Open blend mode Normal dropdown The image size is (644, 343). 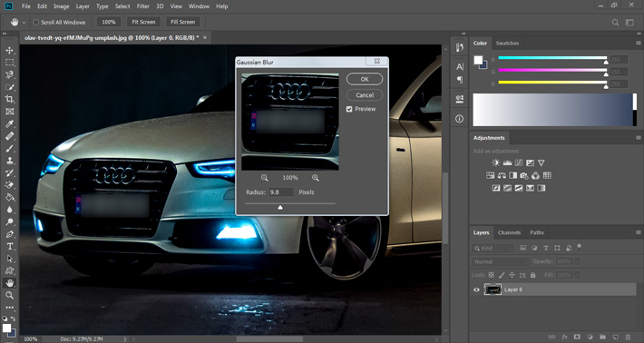501,261
